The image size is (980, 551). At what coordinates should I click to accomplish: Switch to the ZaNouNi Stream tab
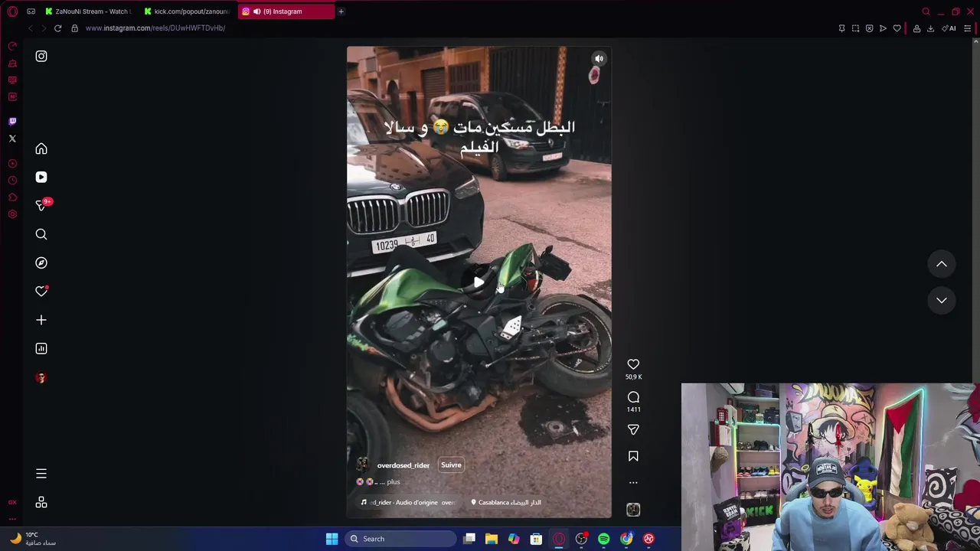[x=87, y=11]
